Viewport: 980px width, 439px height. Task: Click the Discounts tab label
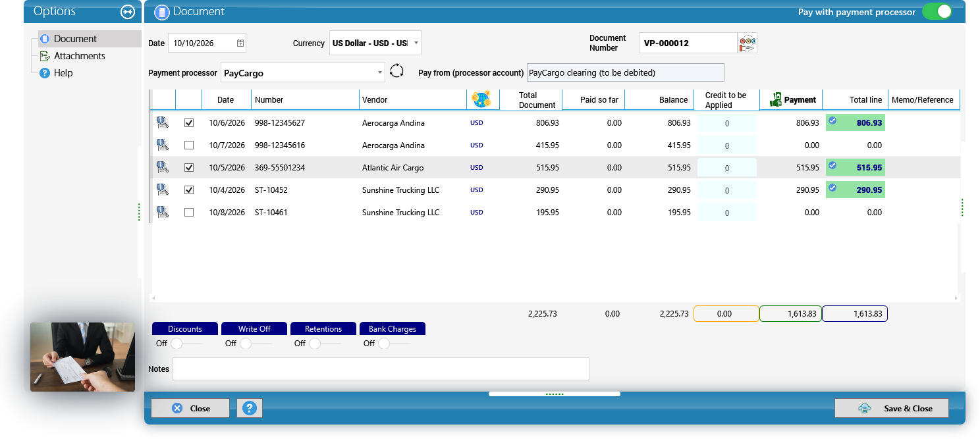pos(185,328)
